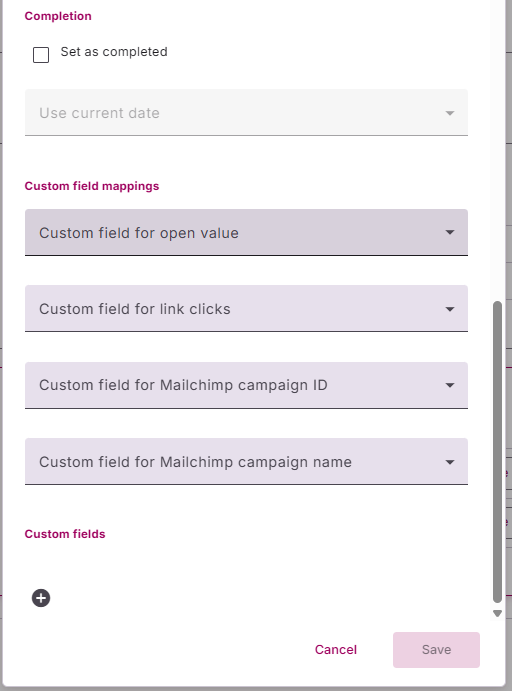
Task: Click the dialog's vertical scrollbar thumb
Action: [497, 452]
